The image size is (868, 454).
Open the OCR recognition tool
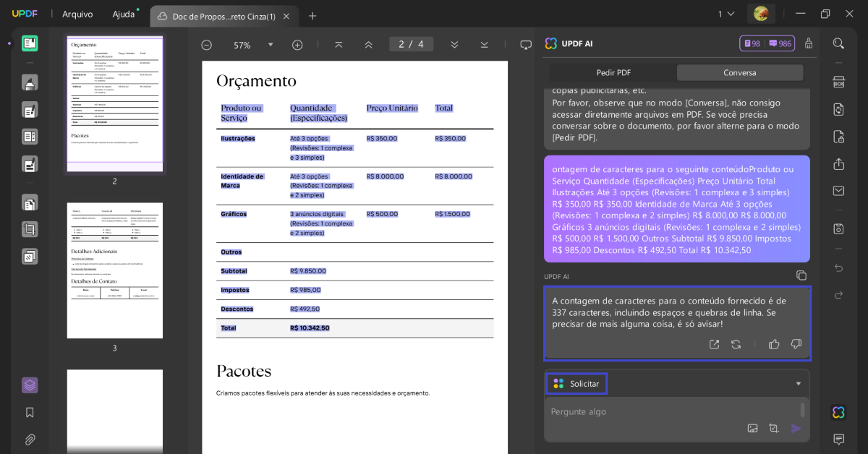pos(838,82)
